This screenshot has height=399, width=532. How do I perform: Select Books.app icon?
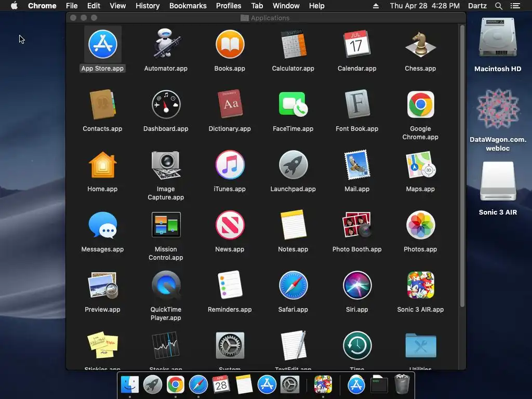(230, 45)
